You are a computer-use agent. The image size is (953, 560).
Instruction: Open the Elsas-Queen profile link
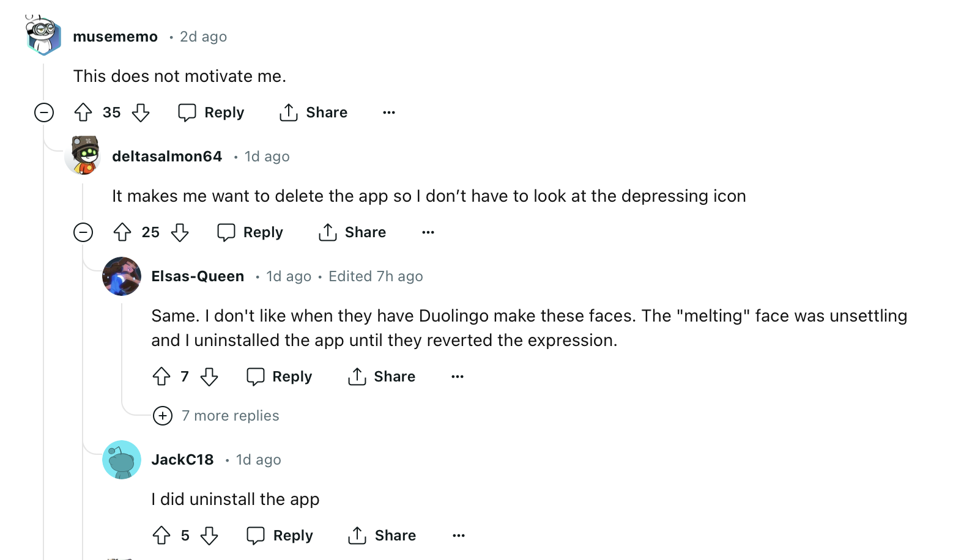[x=198, y=276]
